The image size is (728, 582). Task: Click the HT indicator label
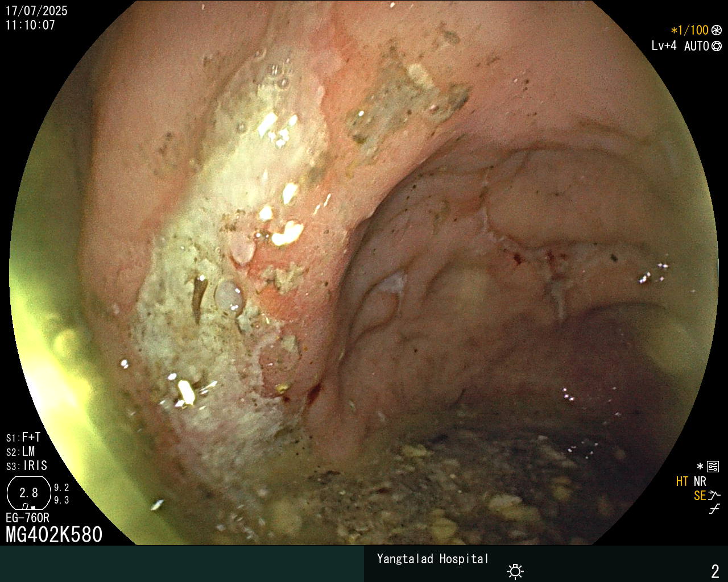[682, 481]
